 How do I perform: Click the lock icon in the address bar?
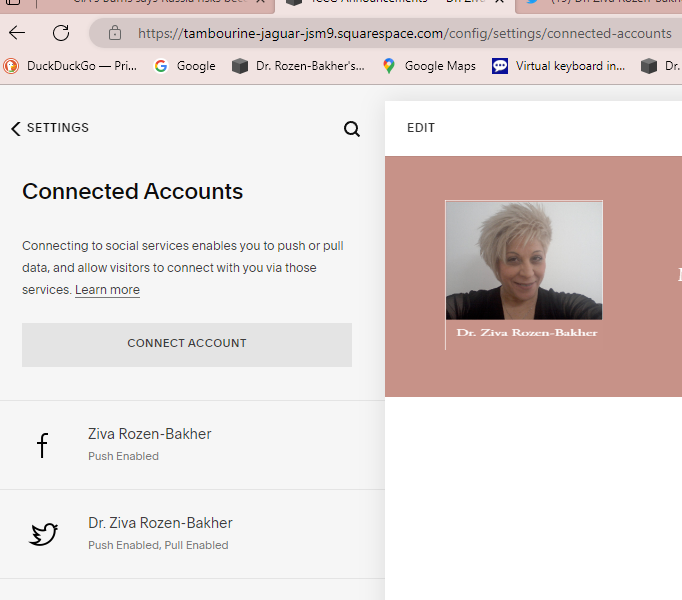click(115, 33)
